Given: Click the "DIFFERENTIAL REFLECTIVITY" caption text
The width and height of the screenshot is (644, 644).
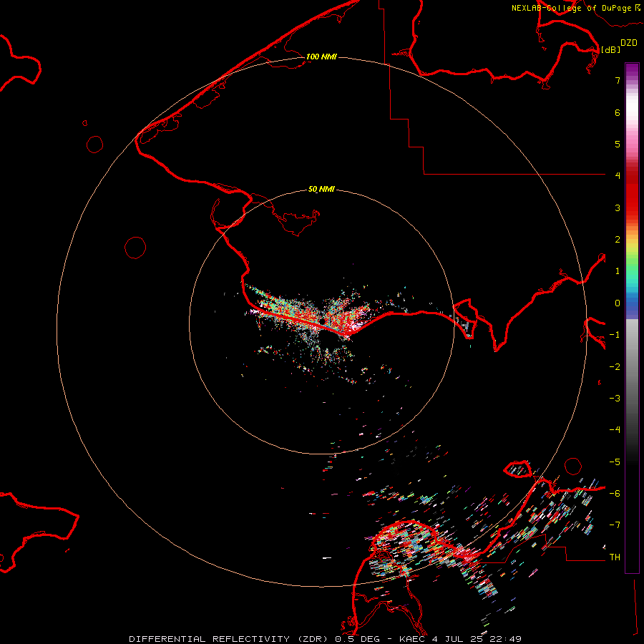Looking at the screenshot, I should [x=210, y=639].
